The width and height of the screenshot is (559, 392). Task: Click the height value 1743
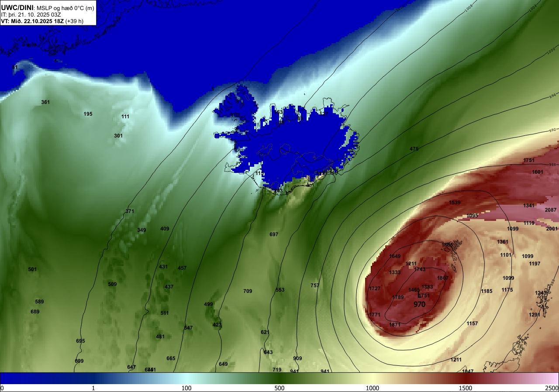420,269
